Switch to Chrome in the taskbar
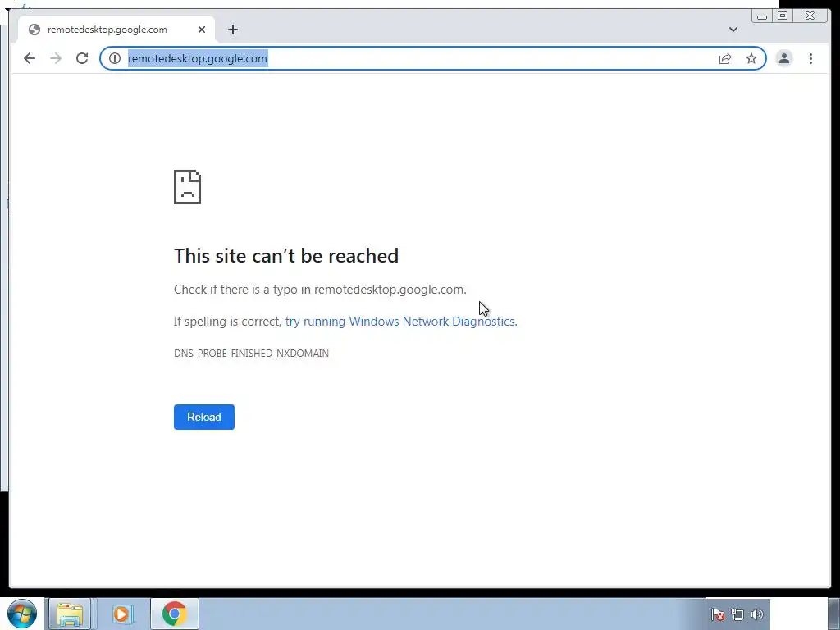The height and width of the screenshot is (630, 840). [x=174, y=614]
